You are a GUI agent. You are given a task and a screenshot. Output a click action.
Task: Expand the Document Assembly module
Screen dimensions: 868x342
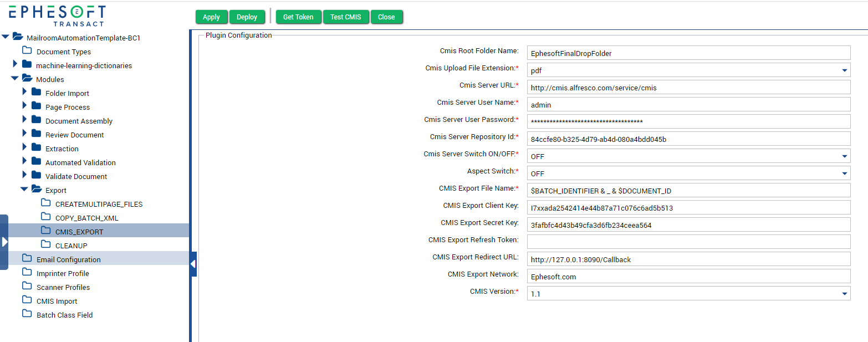coord(24,120)
